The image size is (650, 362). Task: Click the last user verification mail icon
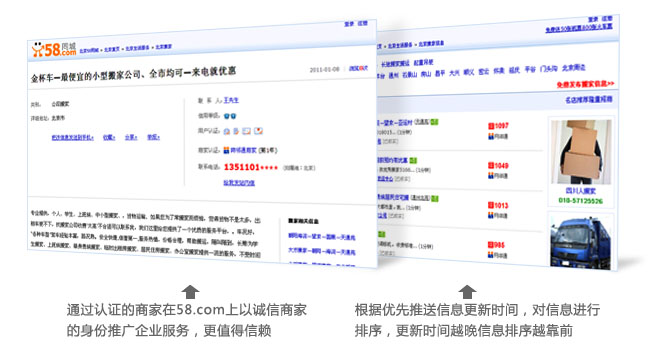tap(258, 131)
